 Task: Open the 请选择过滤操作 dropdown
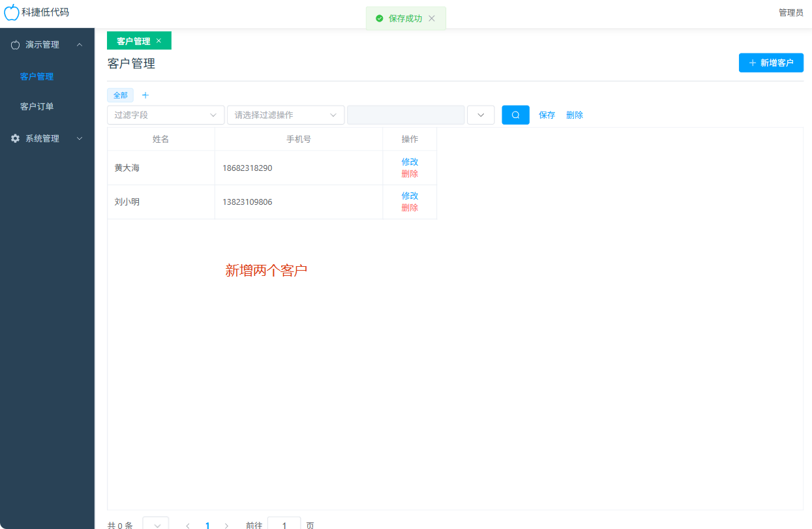point(286,115)
